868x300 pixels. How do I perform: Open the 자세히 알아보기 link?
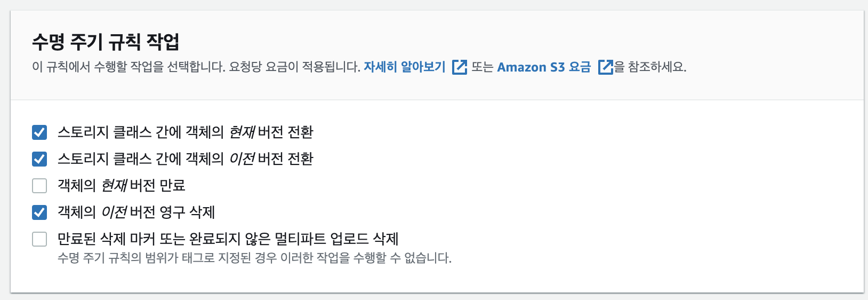point(404,67)
